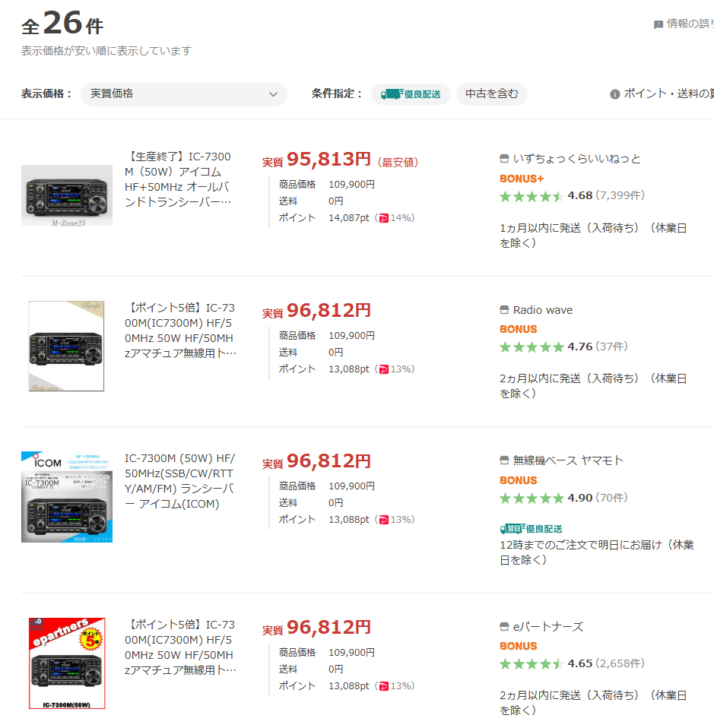Open the 【生産終了】IC-7300M product title link
714x728 pixels.
[x=179, y=179]
